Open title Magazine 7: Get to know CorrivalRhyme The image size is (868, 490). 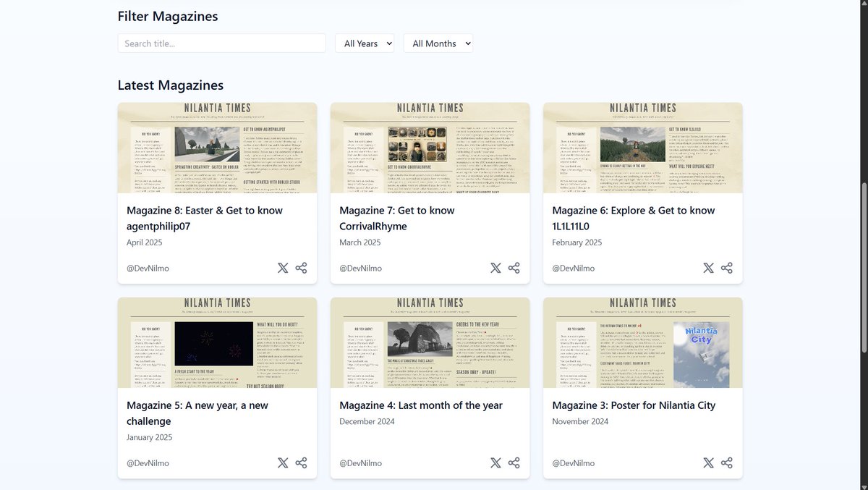397,218
